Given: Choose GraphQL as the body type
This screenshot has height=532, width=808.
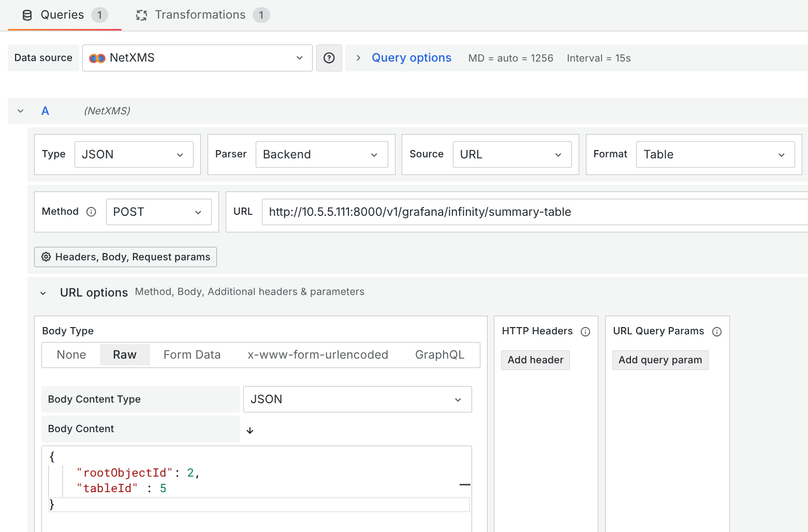Looking at the screenshot, I should pyautogui.click(x=439, y=354).
